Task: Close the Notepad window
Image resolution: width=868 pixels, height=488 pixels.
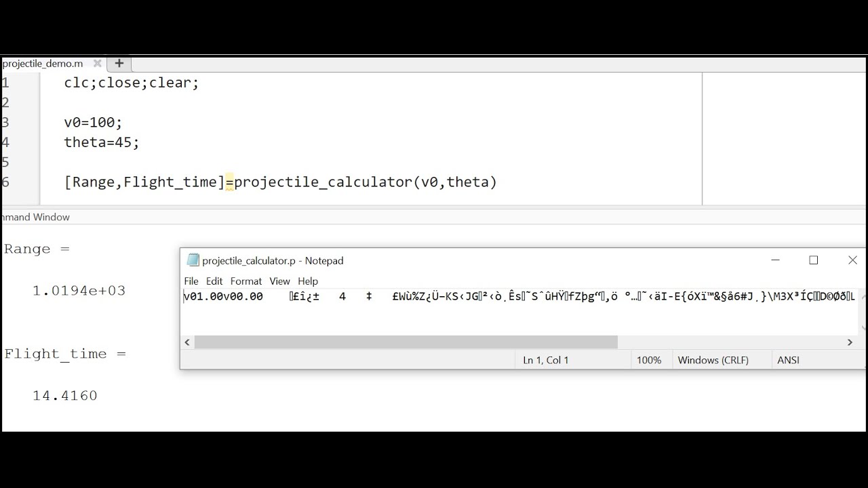Action: pos(852,260)
